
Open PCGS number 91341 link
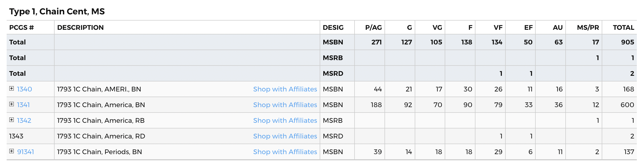(x=26, y=152)
